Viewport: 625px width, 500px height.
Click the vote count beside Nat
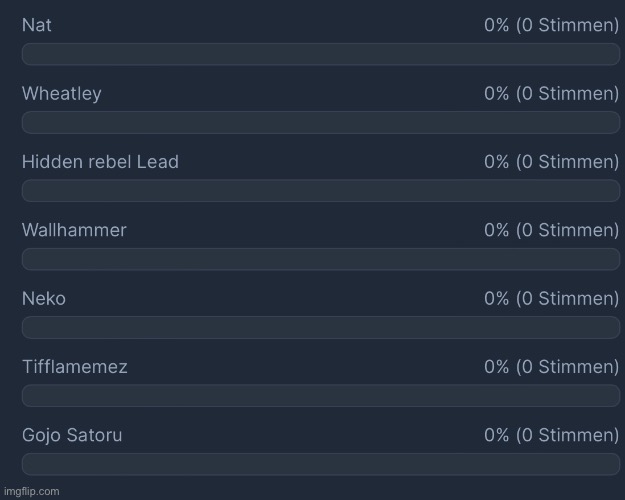pyautogui.click(x=552, y=25)
